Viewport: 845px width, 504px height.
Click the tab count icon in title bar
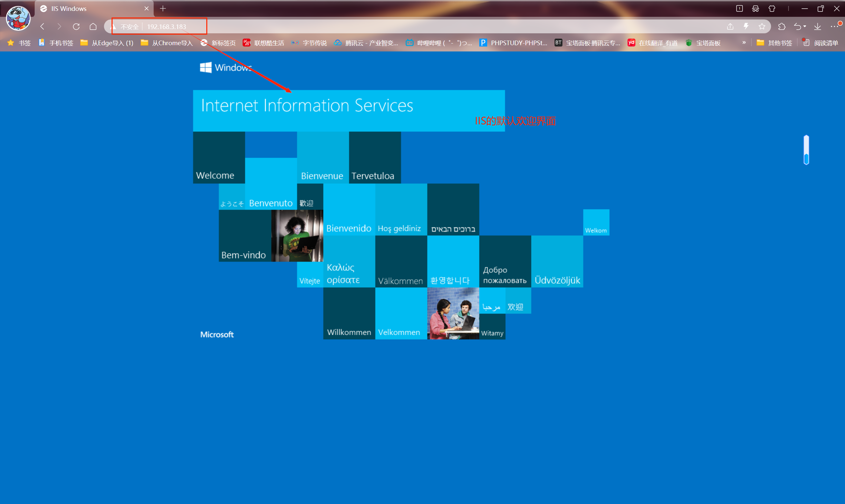(739, 9)
